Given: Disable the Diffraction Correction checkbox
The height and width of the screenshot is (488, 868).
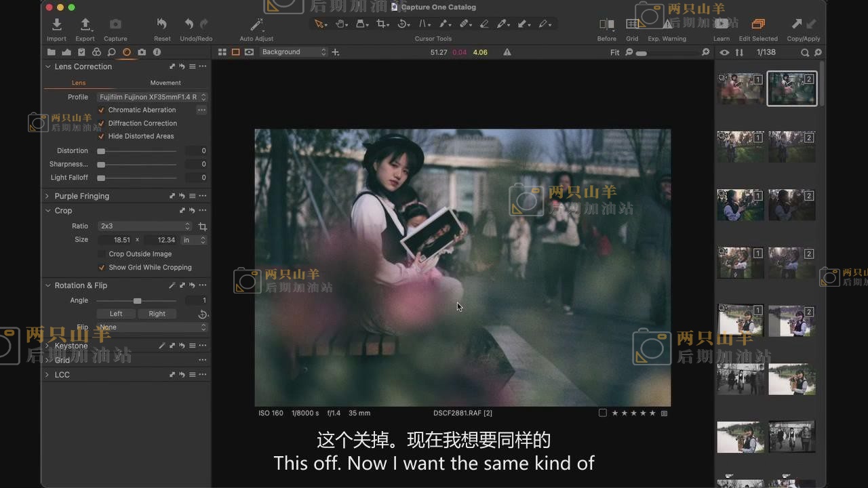Looking at the screenshot, I should click(102, 123).
